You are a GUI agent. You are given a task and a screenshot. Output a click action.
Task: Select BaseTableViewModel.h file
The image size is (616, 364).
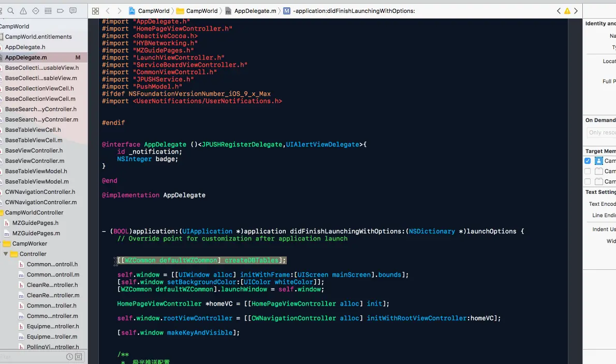(36, 171)
